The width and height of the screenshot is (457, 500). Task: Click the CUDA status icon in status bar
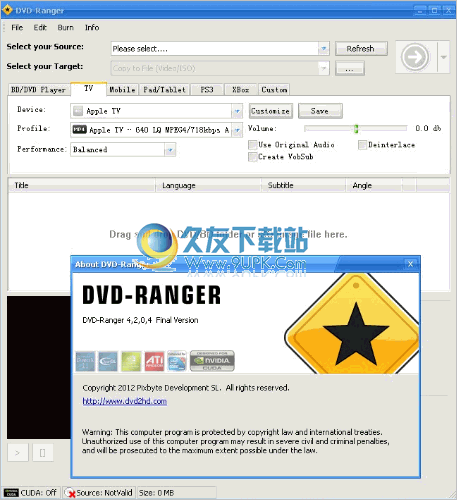coord(11,493)
